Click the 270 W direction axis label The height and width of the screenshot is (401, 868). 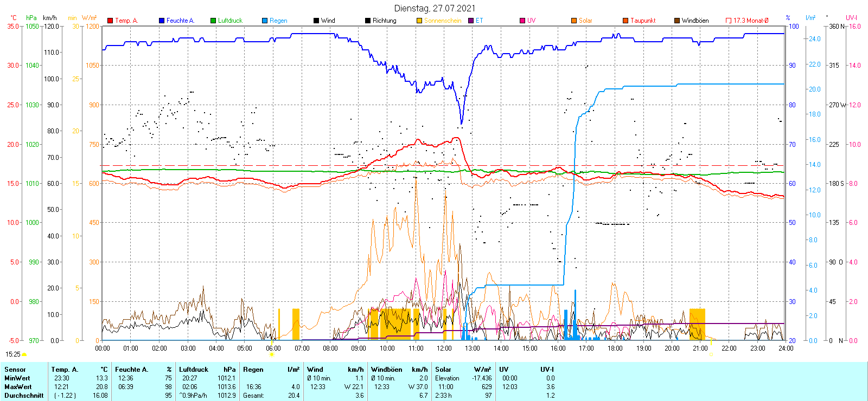[x=838, y=105]
